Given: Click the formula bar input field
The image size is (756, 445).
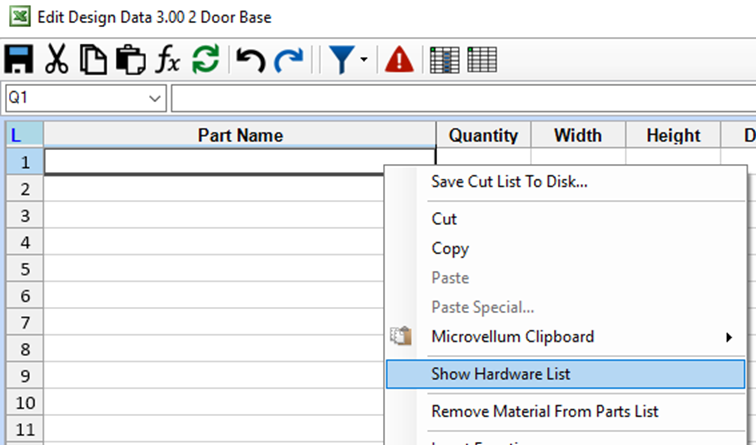Looking at the screenshot, I should pyautogui.click(x=460, y=98).
